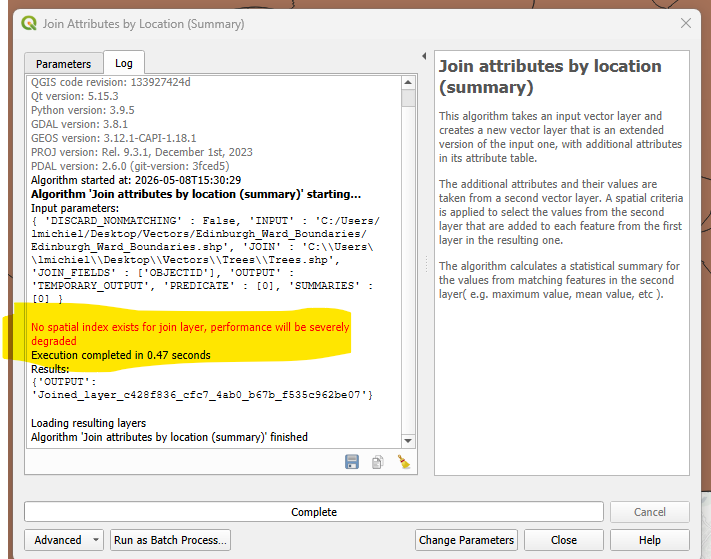Click the help heading 'Join attributes by location (summary)'
Viewport: 711px width, 559px height.
(x=550, y=77)
